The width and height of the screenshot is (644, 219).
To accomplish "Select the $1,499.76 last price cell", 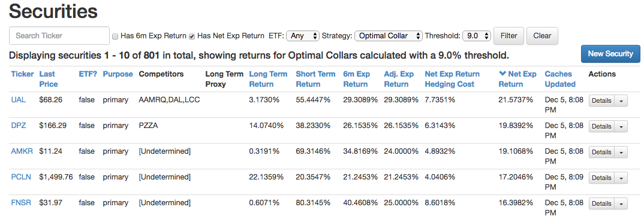I will pyautogui.click(x=56, y=177).
